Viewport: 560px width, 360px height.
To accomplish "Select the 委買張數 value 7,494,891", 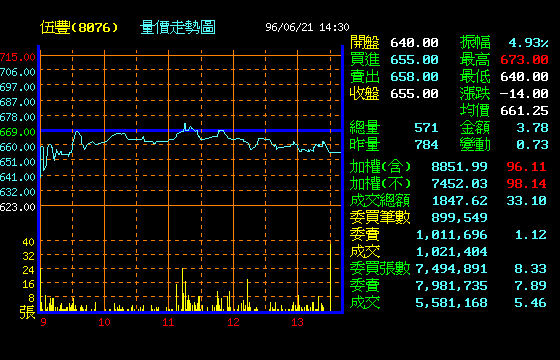I will click(x=451, y=269).
